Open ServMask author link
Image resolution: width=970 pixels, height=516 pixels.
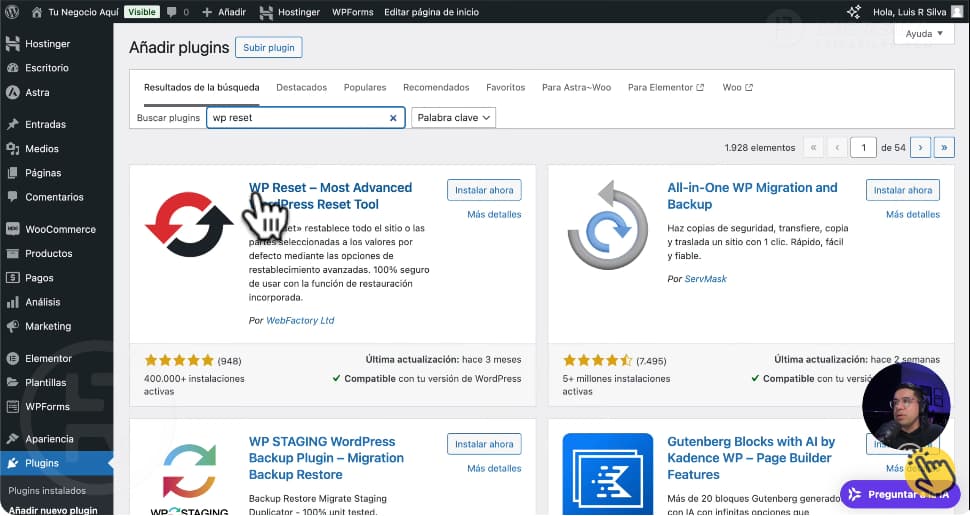point(705,279)
